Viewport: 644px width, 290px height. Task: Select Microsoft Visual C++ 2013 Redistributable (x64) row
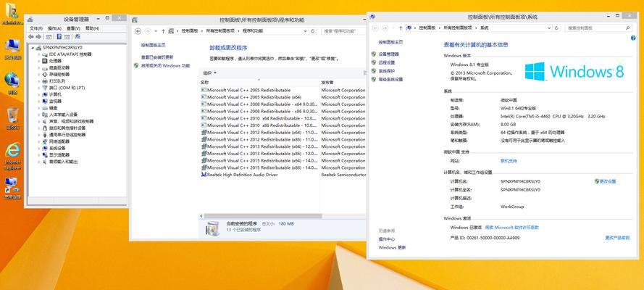coord(259,146)
